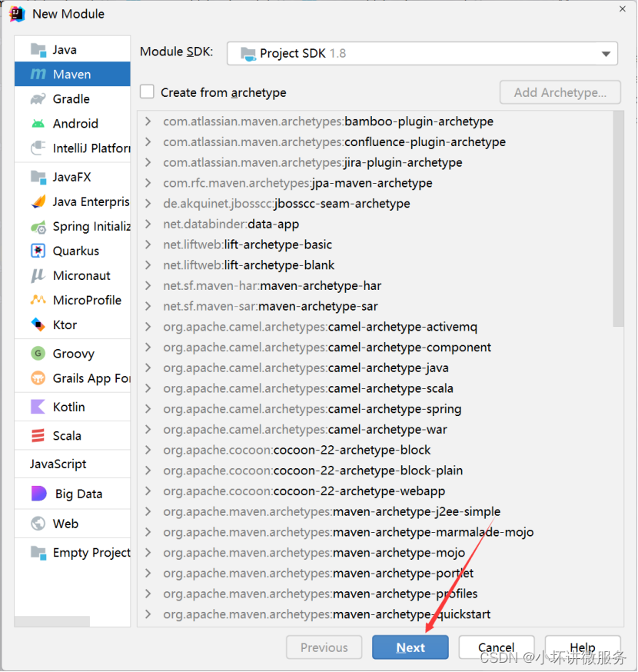The image size is (638, 672).
Task: Click the MicroProfile icon
Action: click(x=38, y=300)
